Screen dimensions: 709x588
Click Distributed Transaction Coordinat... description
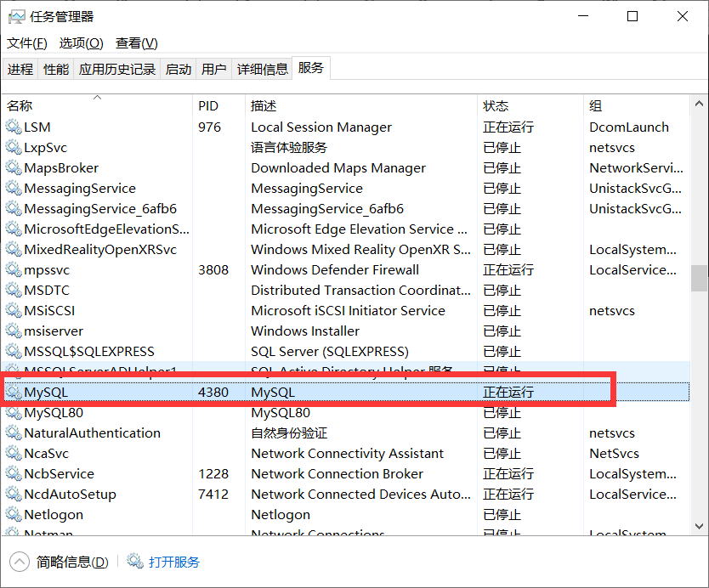pos(360,290)
